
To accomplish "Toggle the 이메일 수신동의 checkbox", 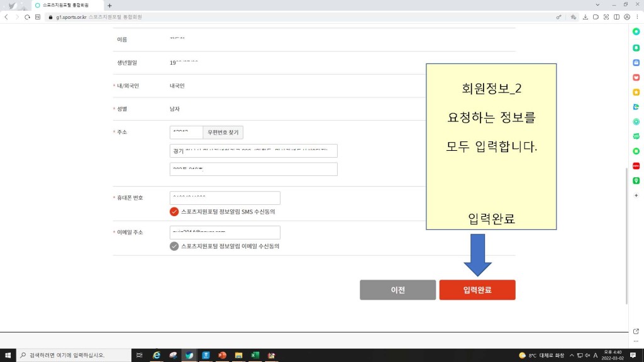I will coord(174,246).
